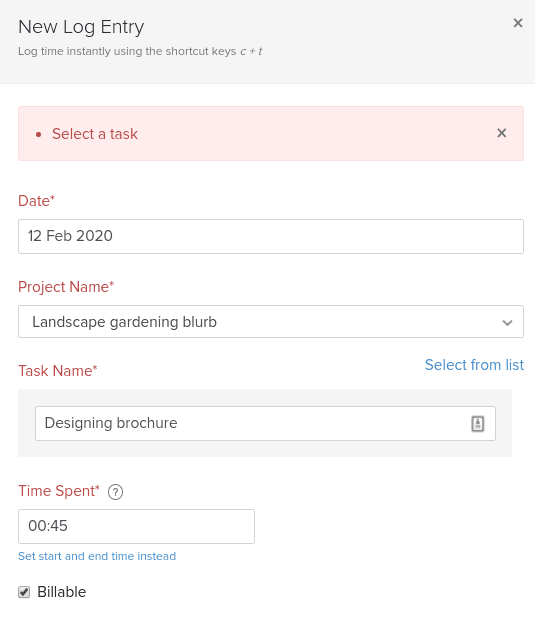The height and width of the screenshot is (624, 535).
Task: Click 'Set start and end time instead'
Action: 97,556
